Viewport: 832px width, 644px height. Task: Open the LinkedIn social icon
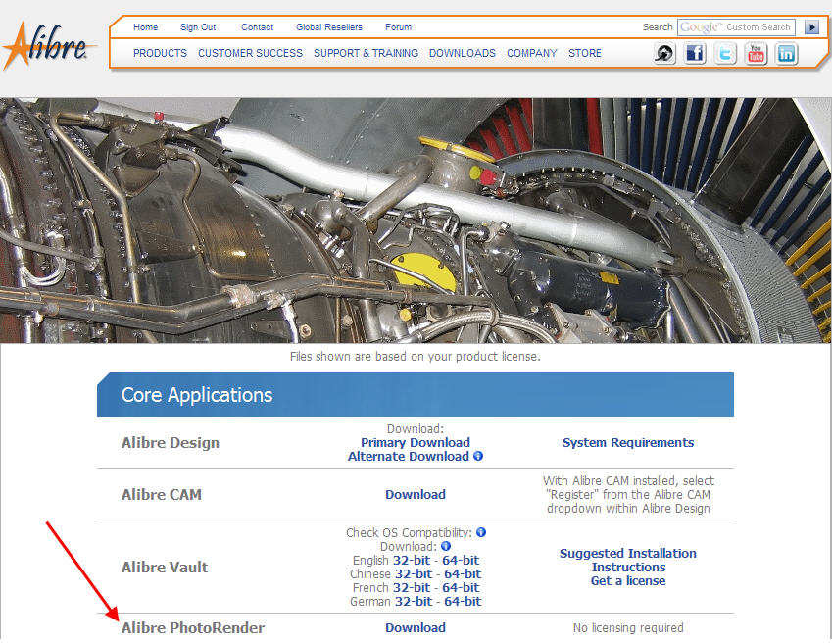[786, 53]
